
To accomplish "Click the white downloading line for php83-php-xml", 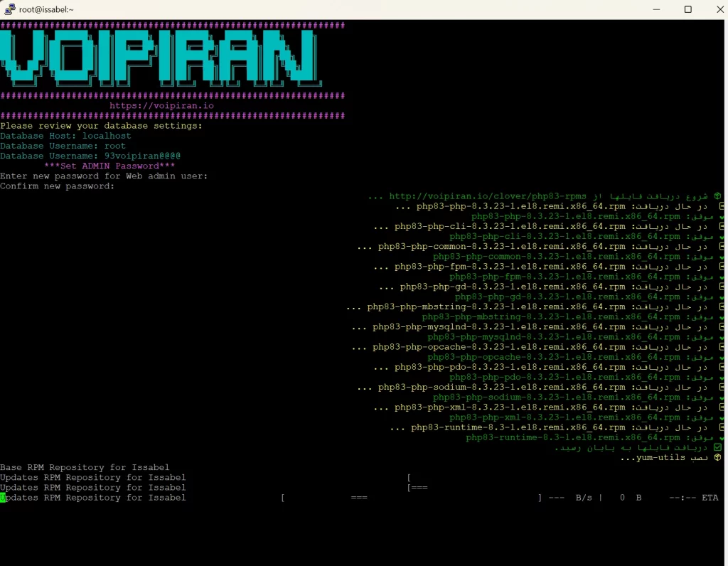I will [x=548, y=407].
